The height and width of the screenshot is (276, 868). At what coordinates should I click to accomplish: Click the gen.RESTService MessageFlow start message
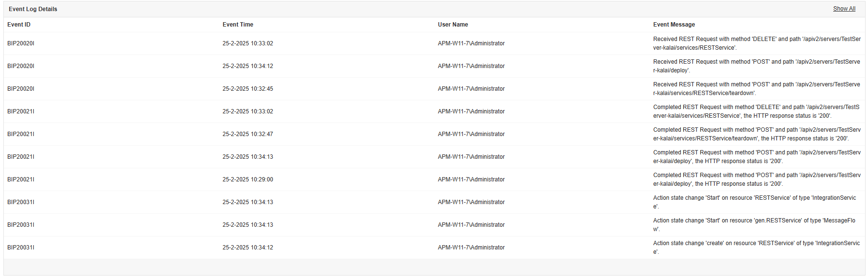pyautogui.click(x=754, y=225)
